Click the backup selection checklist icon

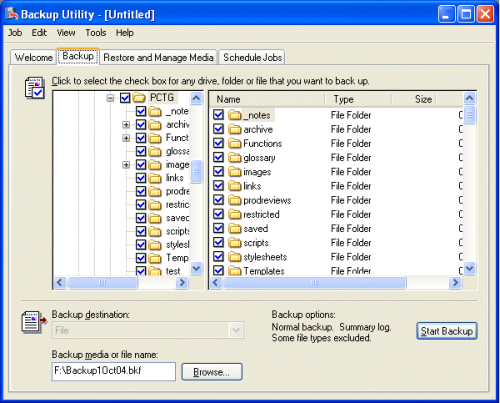click(x=35, y=88)
